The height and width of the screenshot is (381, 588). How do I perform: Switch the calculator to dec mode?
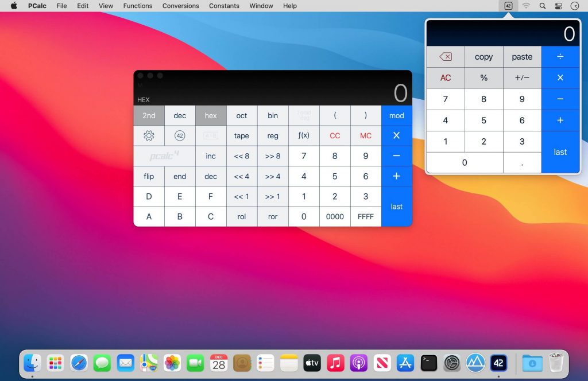[180, 115]
